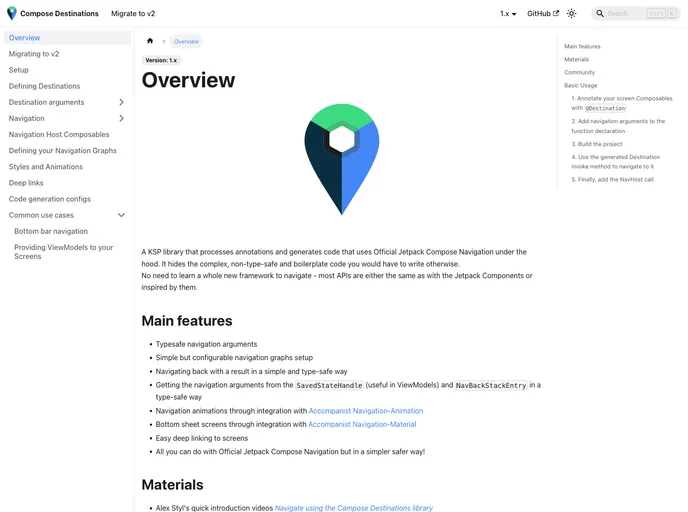Toggle dark/light mode sun icon
688x512 pixels.
(x=571, y=14)
